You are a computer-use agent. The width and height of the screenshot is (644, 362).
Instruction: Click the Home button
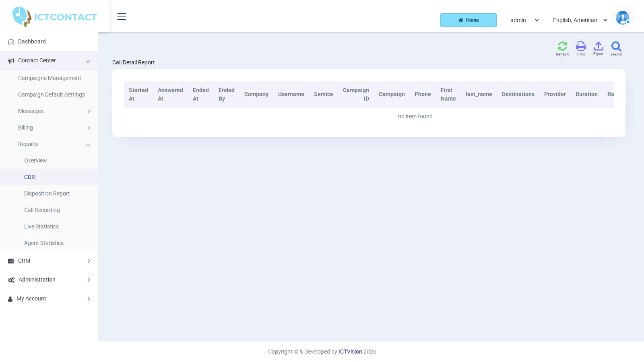469,20
